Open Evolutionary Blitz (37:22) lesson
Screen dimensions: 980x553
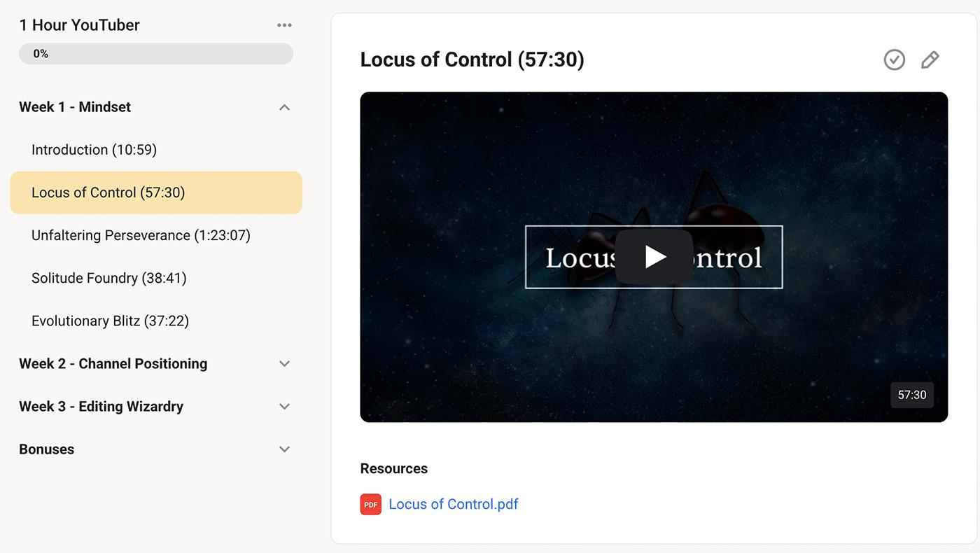click(111, 321)
